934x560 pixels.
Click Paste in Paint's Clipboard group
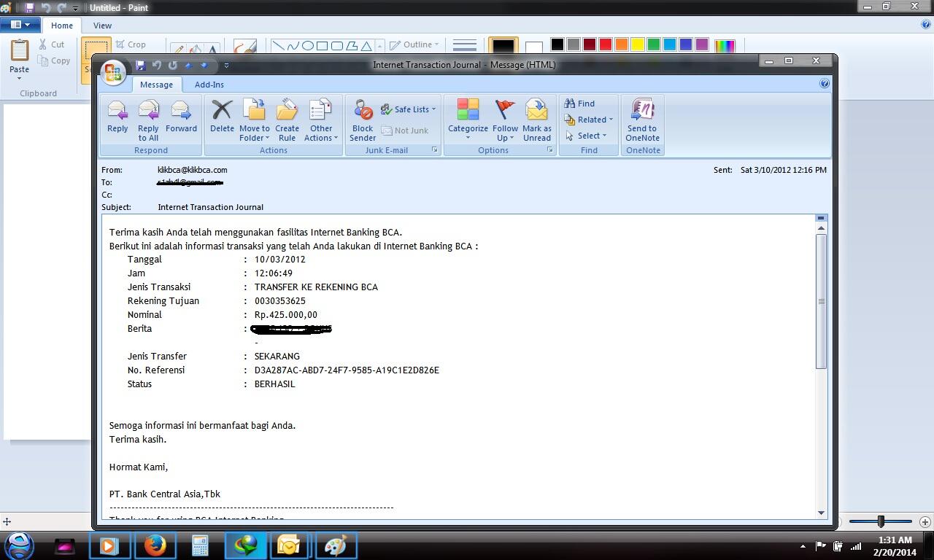coord(19,58)
